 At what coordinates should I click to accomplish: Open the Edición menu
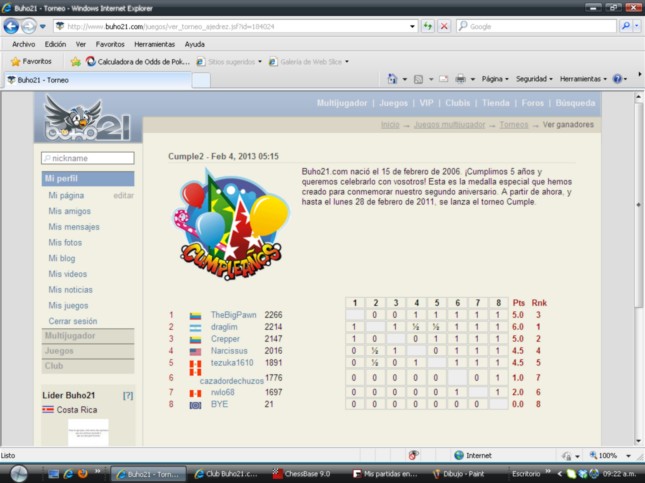(55, 44)
